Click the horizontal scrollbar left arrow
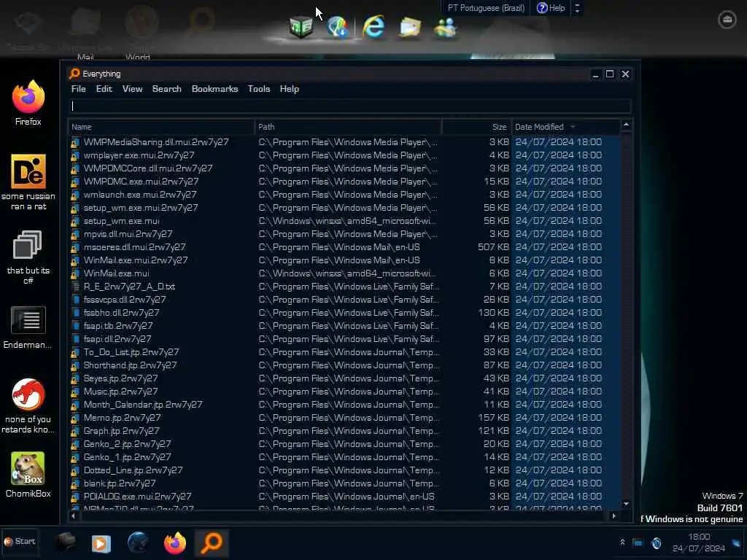The height and width of the screenshot is (560, 747). [x=74, y=516]
